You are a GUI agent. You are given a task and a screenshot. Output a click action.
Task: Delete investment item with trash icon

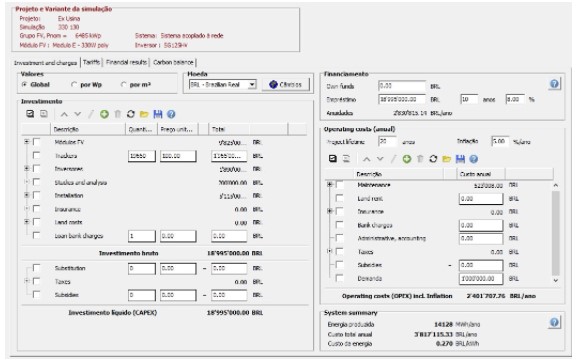point(118,114)
